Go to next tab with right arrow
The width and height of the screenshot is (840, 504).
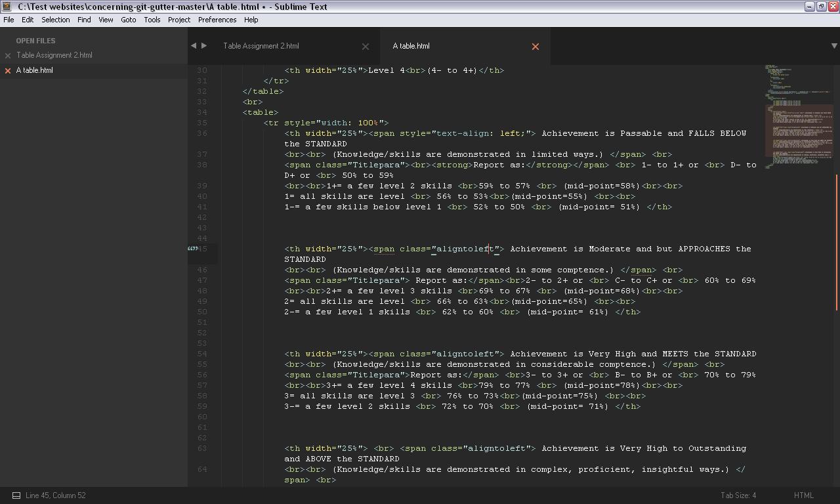[204, 46]
